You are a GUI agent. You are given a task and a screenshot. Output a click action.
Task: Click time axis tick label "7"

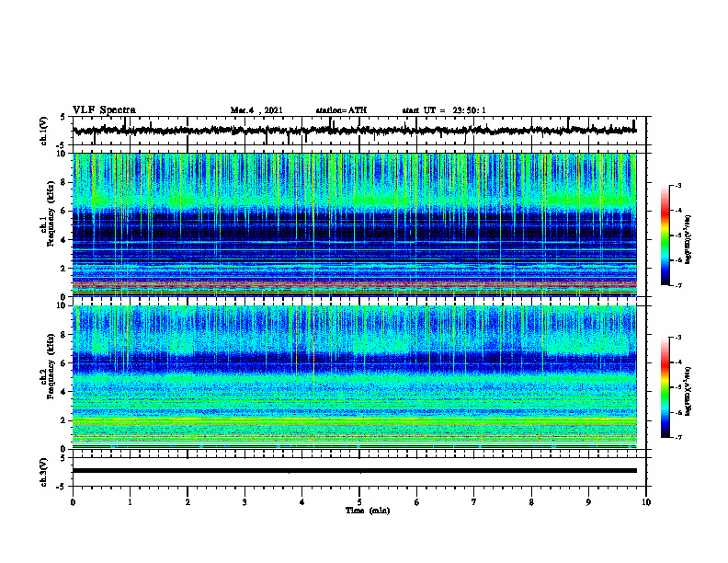(474, 502)
